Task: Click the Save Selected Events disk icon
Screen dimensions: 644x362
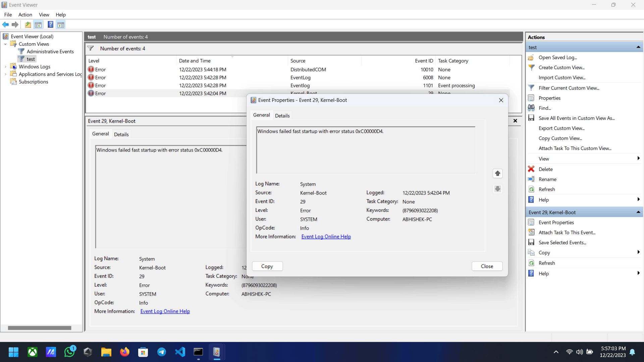Action: coord(531,242)
